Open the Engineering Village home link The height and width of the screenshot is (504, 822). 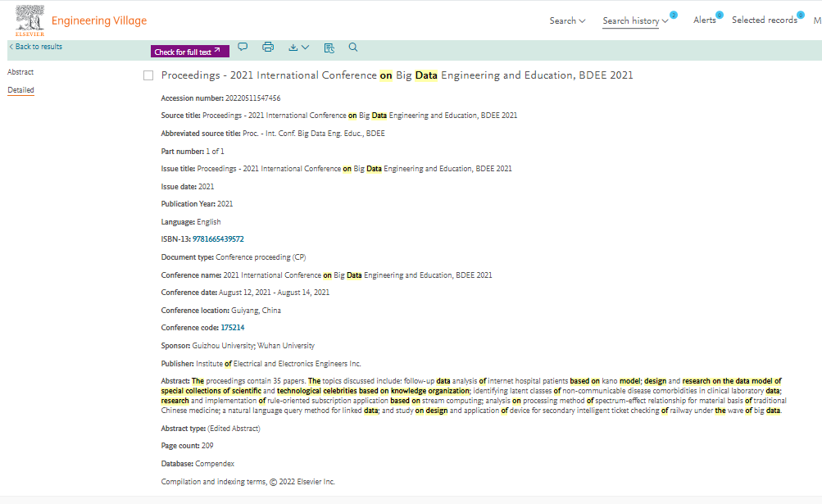(99, 20)
